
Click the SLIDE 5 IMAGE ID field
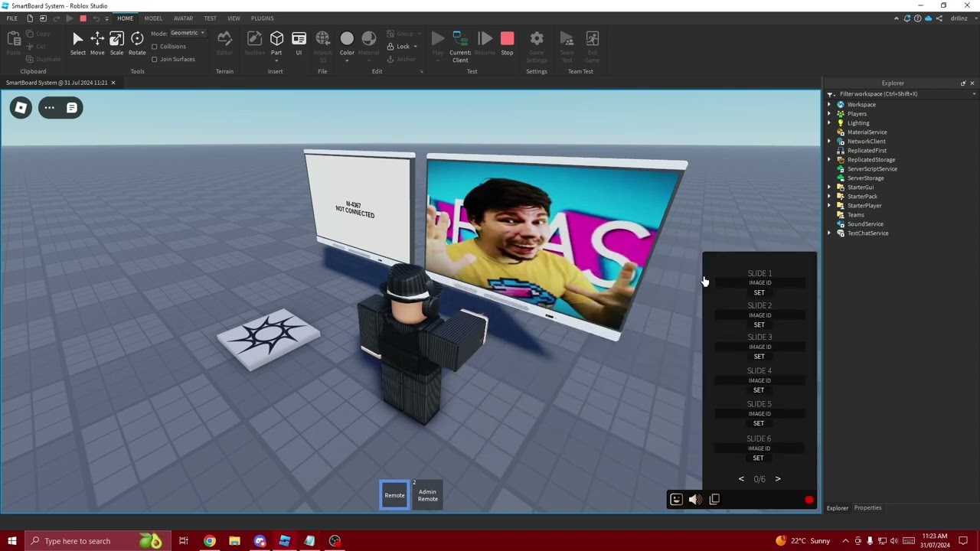pyautogui.click(x=759, y=414)
